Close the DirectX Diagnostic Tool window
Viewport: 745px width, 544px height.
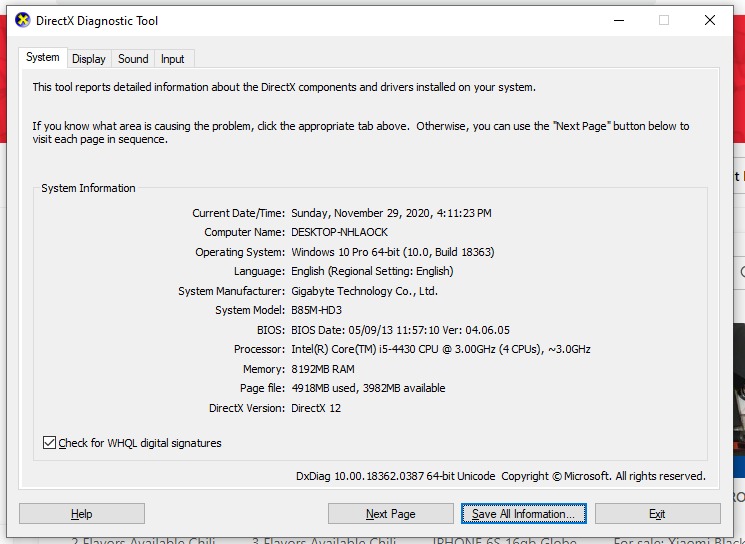pyautogui.click(x=709, y=20)
